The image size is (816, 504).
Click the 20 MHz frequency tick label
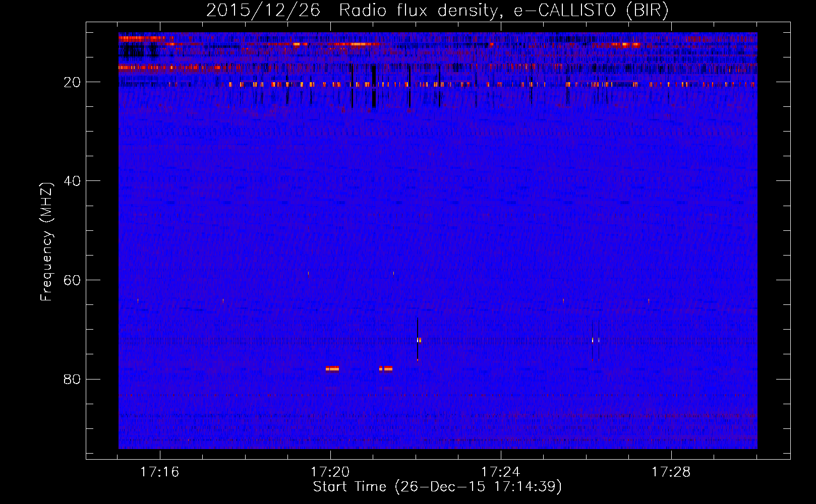click(x=73, y=82)
